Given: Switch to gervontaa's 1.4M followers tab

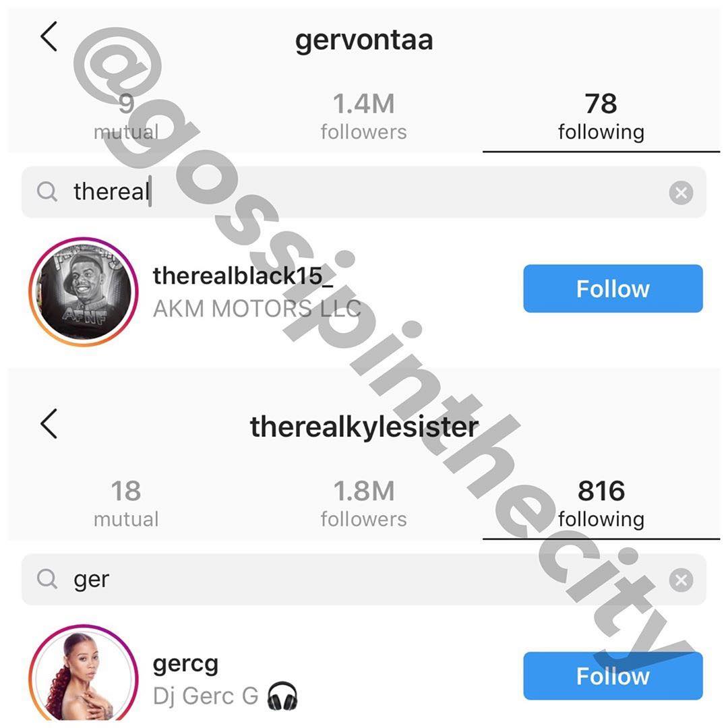Looking at the screenshot, I should [363, 117].
